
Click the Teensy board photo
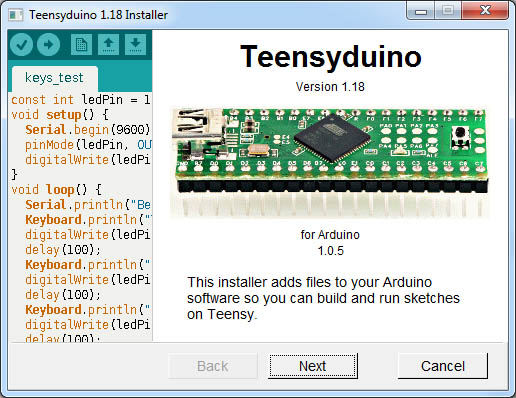pyautogui.click(x=330, y=162)
